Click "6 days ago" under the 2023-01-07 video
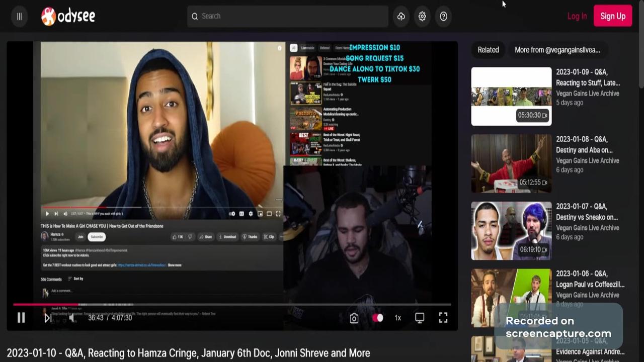Image resolution: width=644 pixels, height=362 pixels. (x=570, y=237)
